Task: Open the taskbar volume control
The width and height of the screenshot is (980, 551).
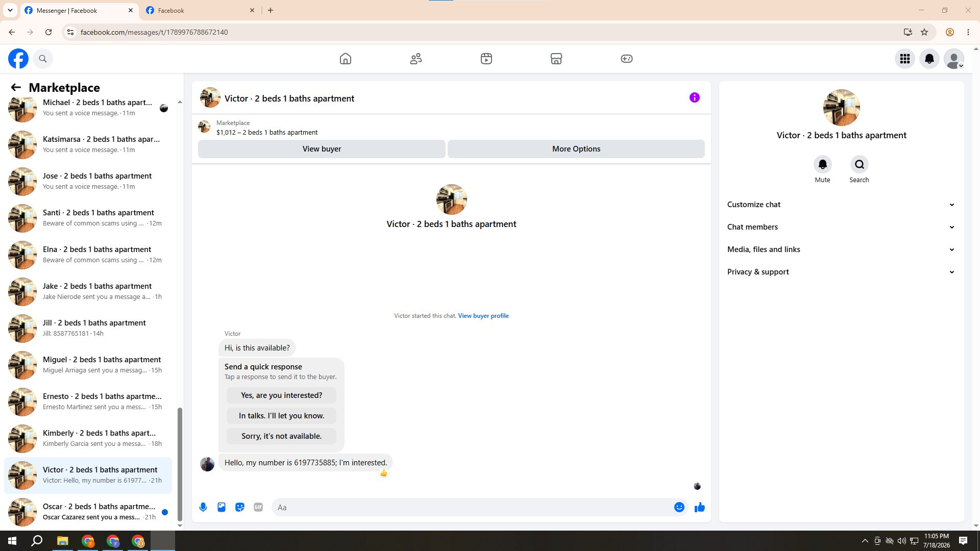Action: (901, 541)
